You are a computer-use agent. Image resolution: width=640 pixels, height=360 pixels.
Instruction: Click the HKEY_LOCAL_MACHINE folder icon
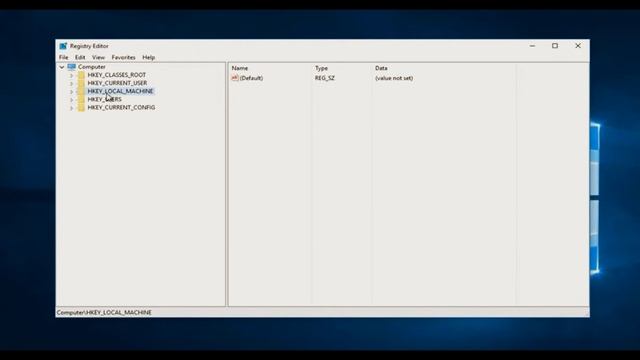[81, 91]
